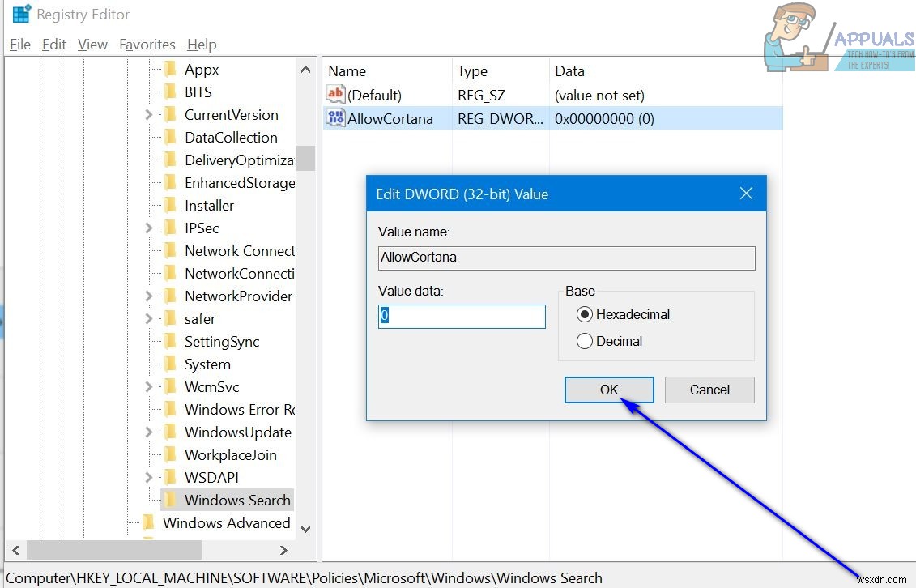
Task: Select the BITS folder icon
Action: tap(170, 92)
